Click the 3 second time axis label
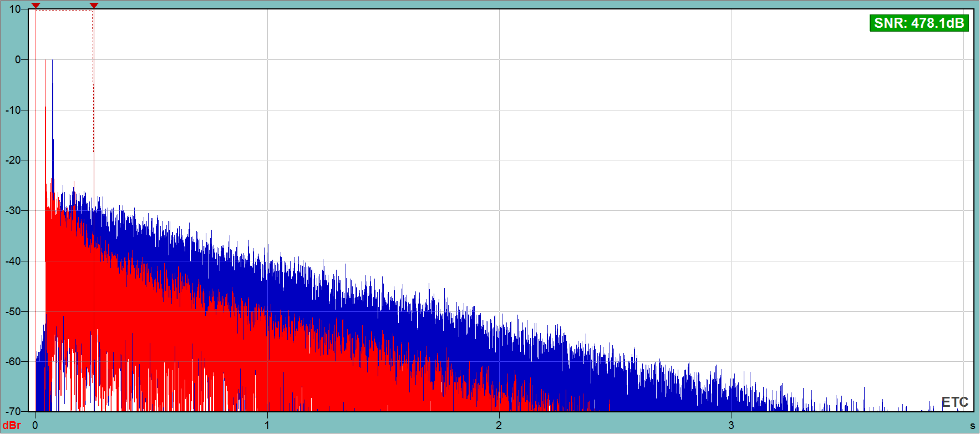980x434 pixels. coord(731,425)
